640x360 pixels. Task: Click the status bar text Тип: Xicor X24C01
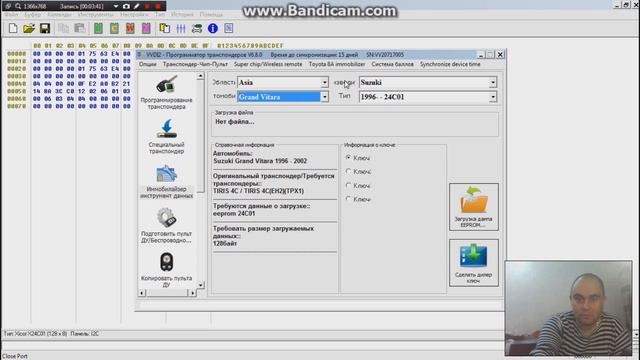click(35, 334)
